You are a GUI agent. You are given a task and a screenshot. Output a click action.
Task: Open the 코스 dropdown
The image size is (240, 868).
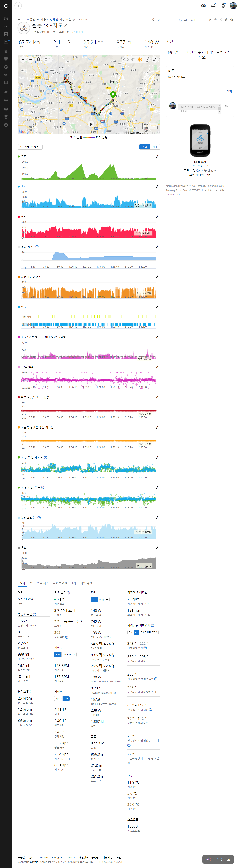coord(64,32)
